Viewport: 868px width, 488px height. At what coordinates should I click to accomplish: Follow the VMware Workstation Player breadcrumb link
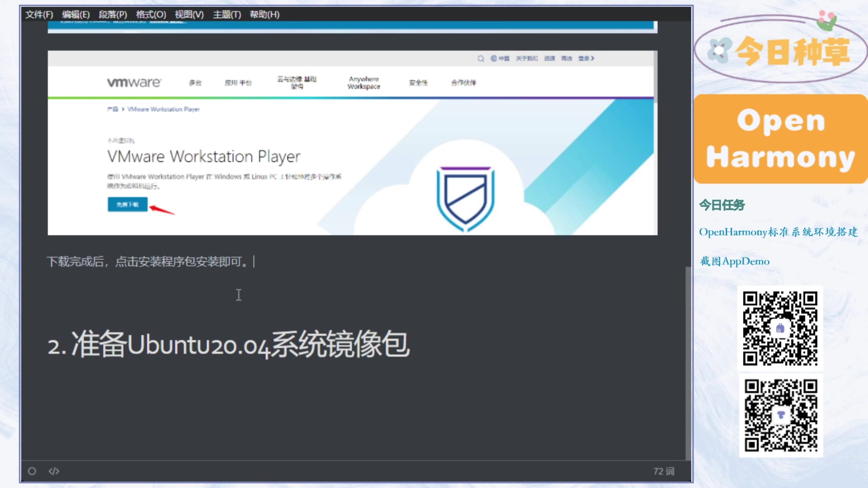click(164, 109)
